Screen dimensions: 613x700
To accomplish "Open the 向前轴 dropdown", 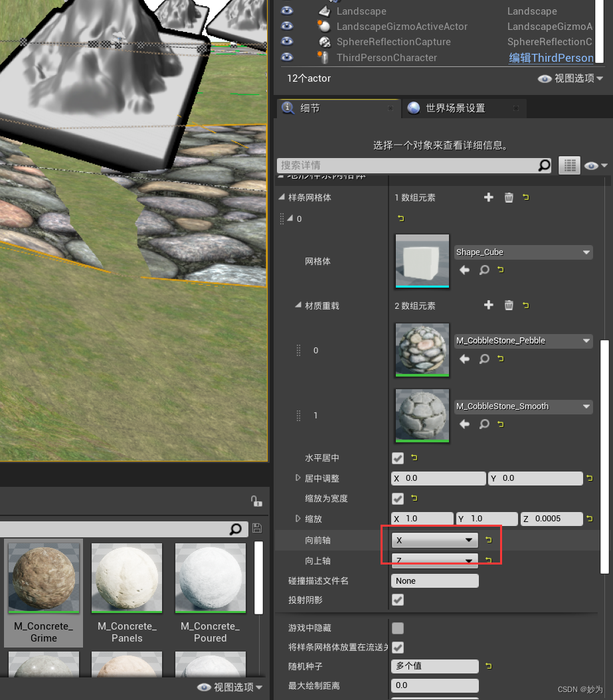I will tap(434, 540).
